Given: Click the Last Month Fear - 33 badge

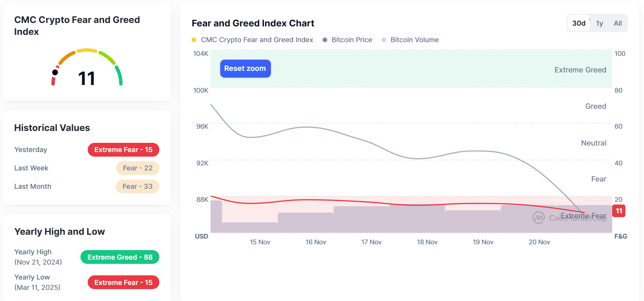Looking at the screenshot, I should pos(137,186).
